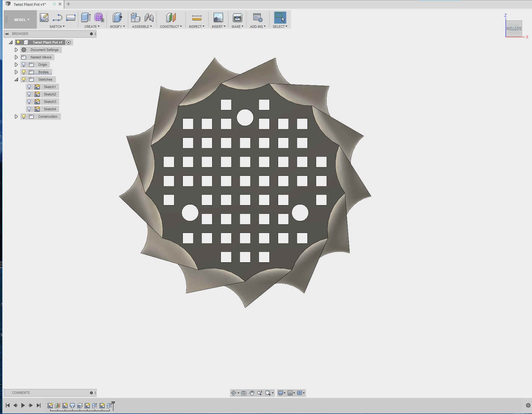Show Sketch1 using its lightbulb
Screen dimensions: 532x414
29,87
